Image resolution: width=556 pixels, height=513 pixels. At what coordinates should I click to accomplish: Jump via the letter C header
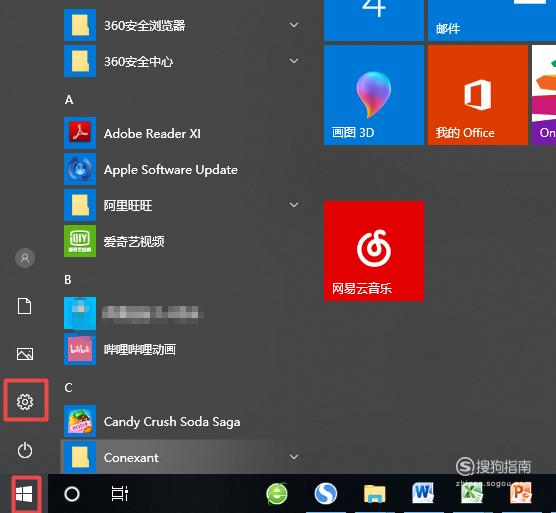[68, 387]
